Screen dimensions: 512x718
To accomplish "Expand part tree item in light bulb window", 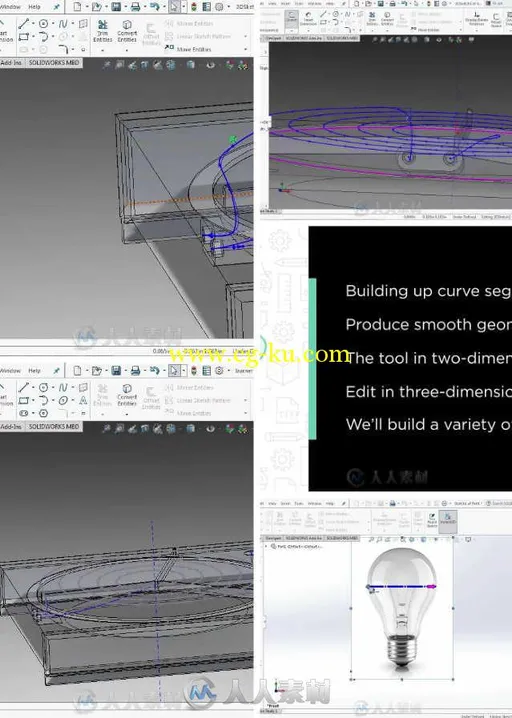I will tap(266, 546).
